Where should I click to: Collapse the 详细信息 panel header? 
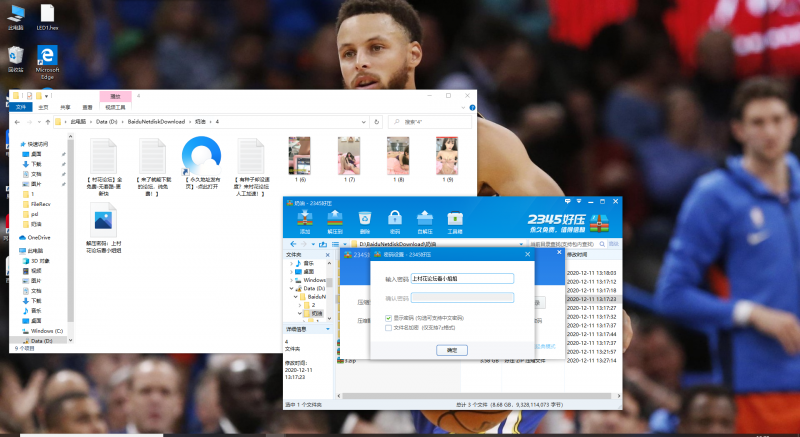tap(300, 328)
